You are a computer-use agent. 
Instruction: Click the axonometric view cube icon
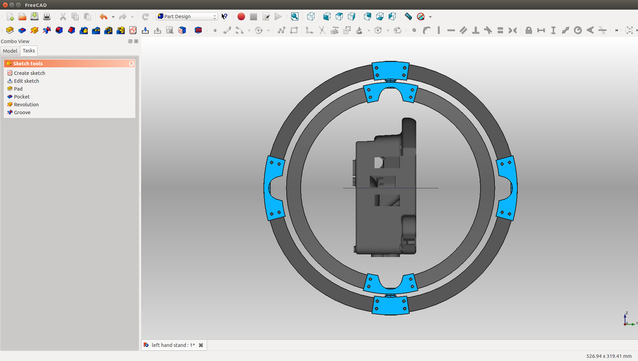[x=311, y=17]
